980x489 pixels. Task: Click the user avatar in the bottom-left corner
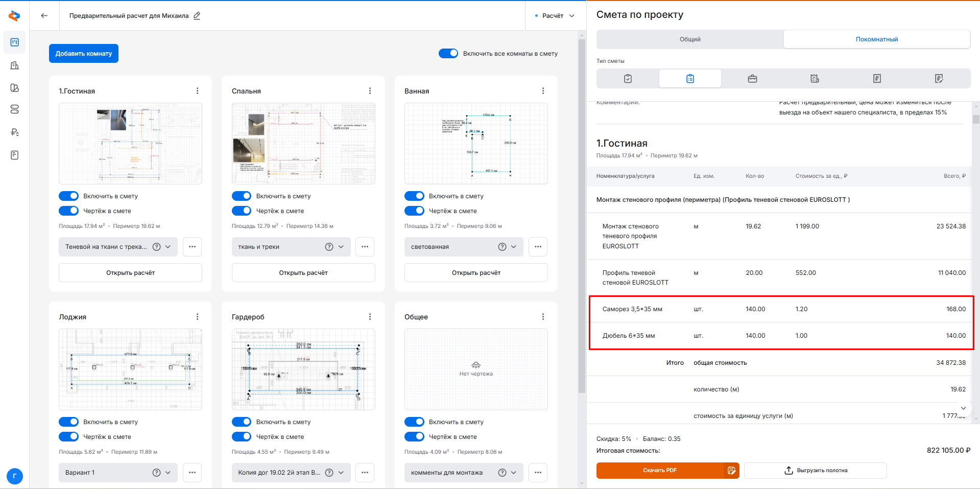[14, 476]
